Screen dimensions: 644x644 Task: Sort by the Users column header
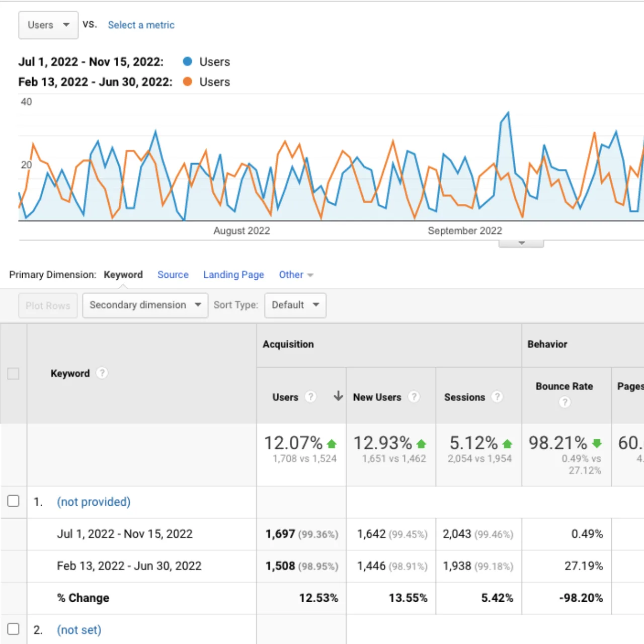coord(285,397)
